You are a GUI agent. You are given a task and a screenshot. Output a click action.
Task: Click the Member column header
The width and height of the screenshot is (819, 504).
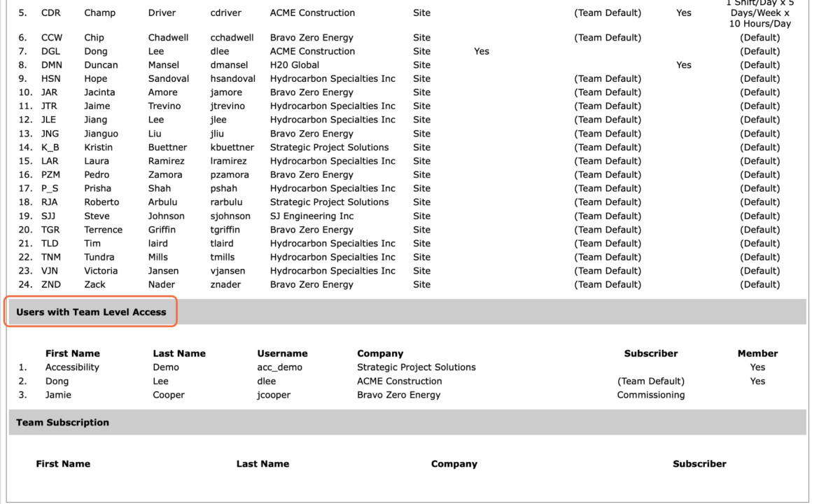757,353
